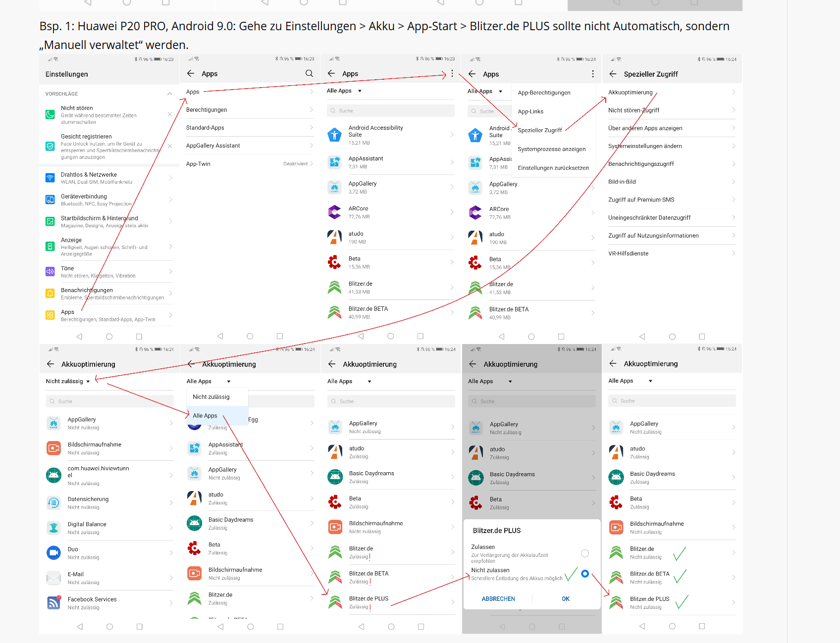
Task: Tap Blitzer.de BETA row marked Zulässig
Action: [391, 577]
